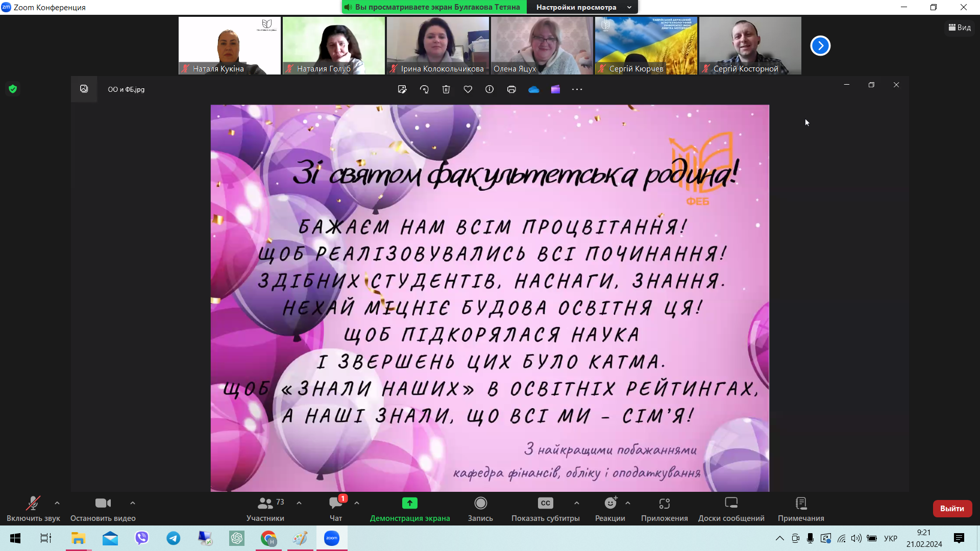This screenshot has width=980, height=551.
Task: Open the Вид layout menu
Action: pos(960,28)
